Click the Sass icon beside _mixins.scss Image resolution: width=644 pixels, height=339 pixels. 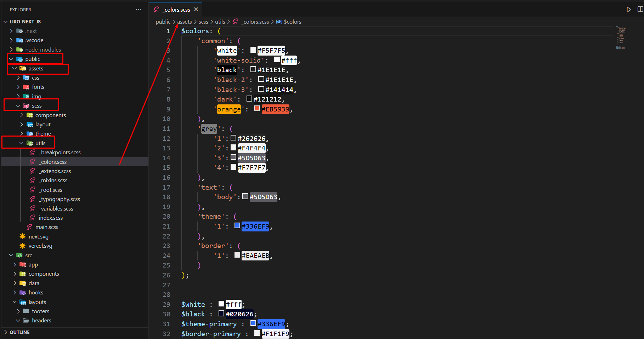(x=33, y=180)
